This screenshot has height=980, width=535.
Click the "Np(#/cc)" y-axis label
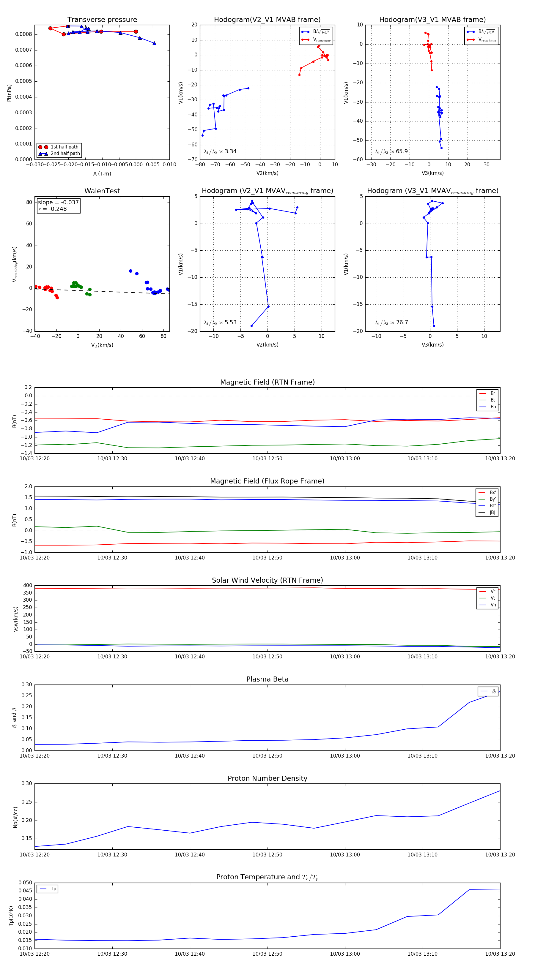[15, 817]
